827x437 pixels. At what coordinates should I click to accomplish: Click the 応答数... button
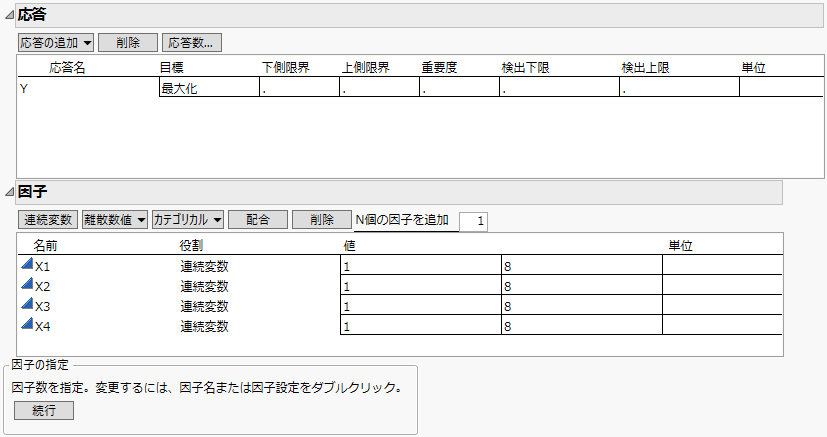pos(192,43)
